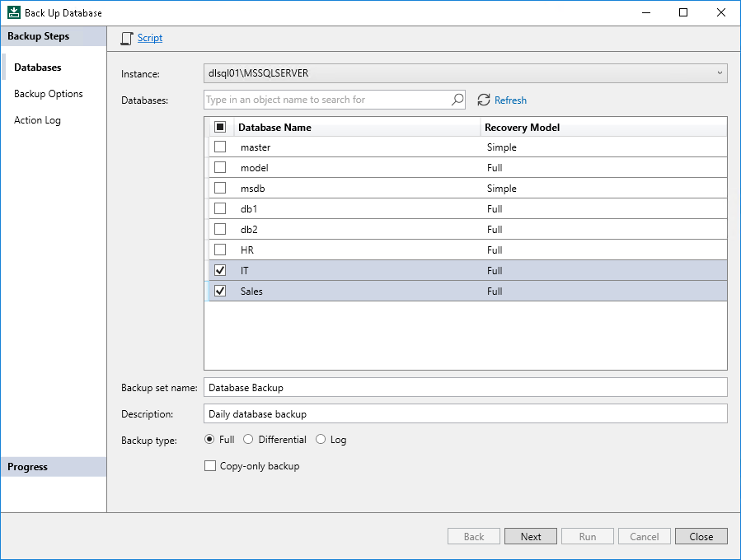741x560 pixels.
Task: Toggle the select-all databases checkbox
Action: point(218,126)
